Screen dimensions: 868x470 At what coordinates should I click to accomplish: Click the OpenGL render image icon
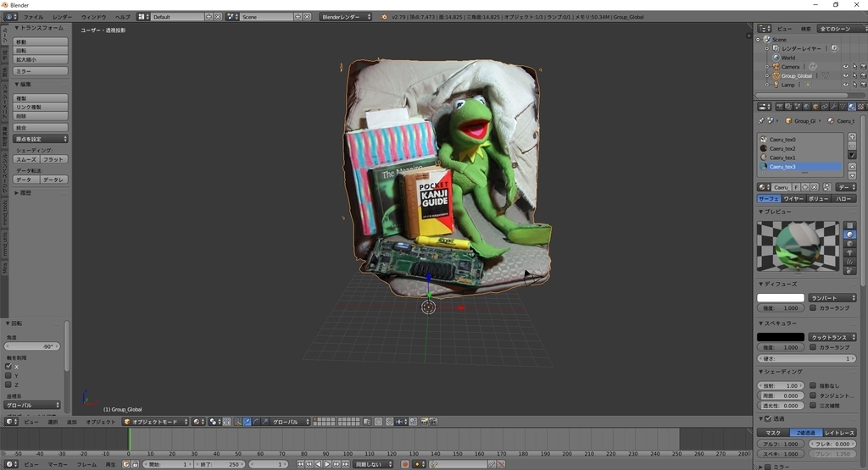424,422
